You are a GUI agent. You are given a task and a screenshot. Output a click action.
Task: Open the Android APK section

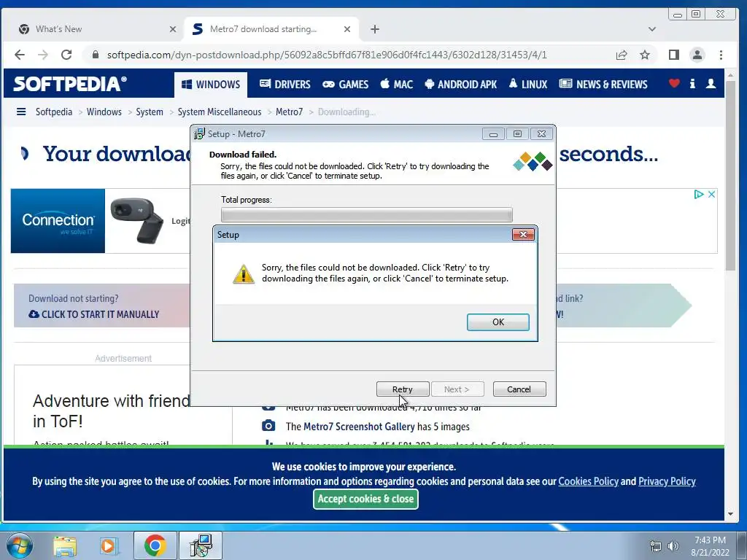click(x=460, y=85)
